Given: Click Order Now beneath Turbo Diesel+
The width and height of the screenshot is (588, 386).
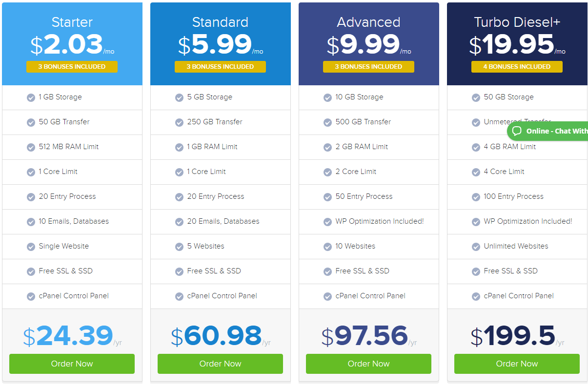Looking at the screenshot, I should (x=517, y=364).
